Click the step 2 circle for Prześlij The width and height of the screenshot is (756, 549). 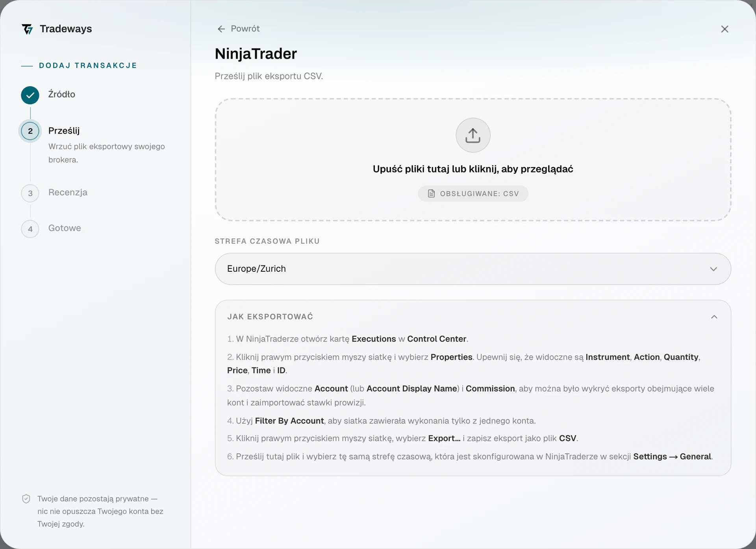(30, 131)
